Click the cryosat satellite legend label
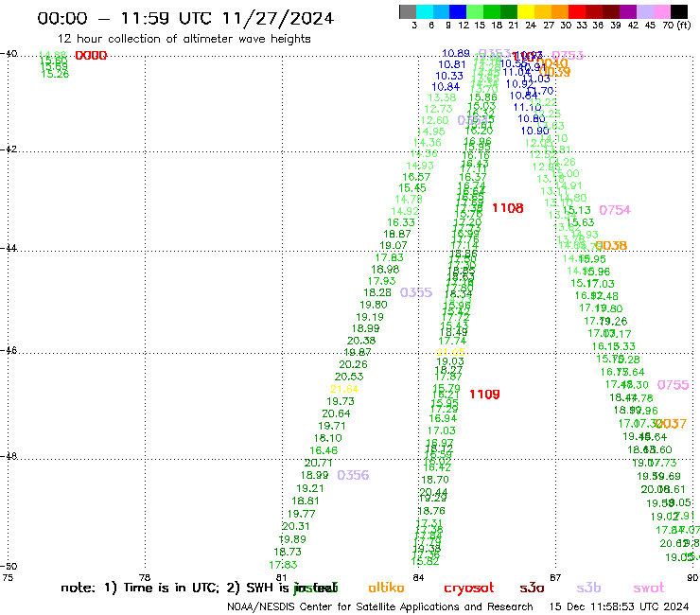Screen dimensions: 700x615 coord(469,589)
